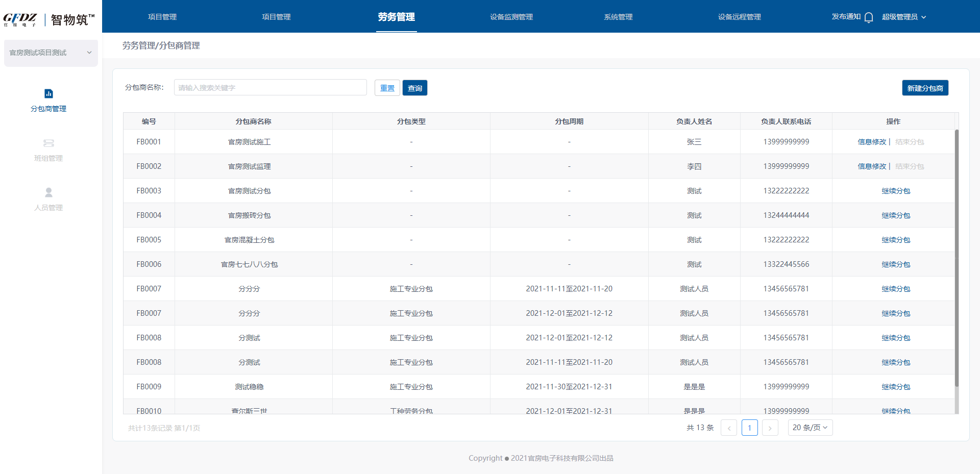Screen dimensions: 980x474
Task: Click 结束分包 for FB0001
Action: [x=910, y=142]
